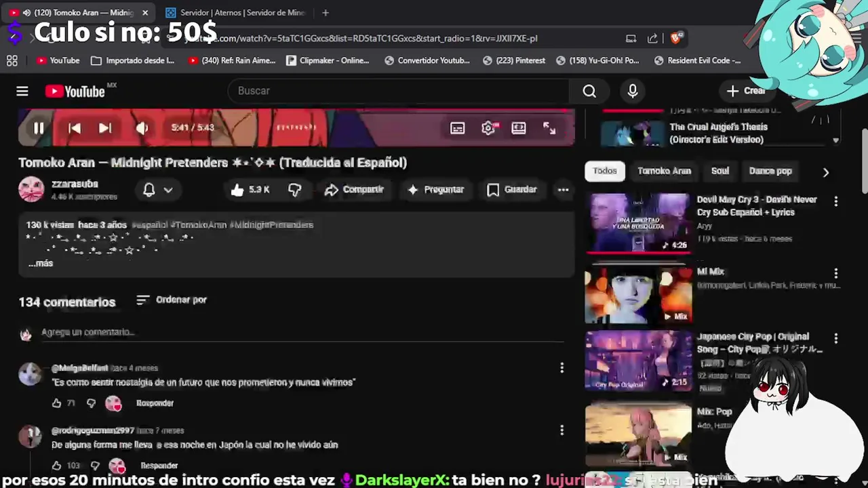Image resolution: width=868 pixels, height=488 pixels.
Task: Click the share page icon in address bar
Action: coord(652,38)
